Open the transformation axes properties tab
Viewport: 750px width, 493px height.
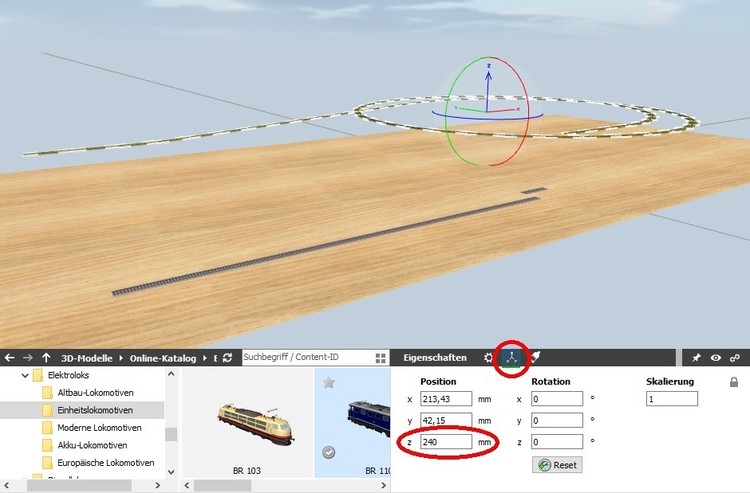(x=511, y=358)
